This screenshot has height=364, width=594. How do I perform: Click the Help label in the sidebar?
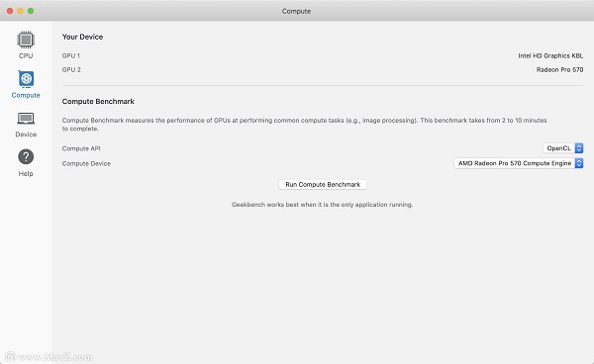tap(26, 174)
